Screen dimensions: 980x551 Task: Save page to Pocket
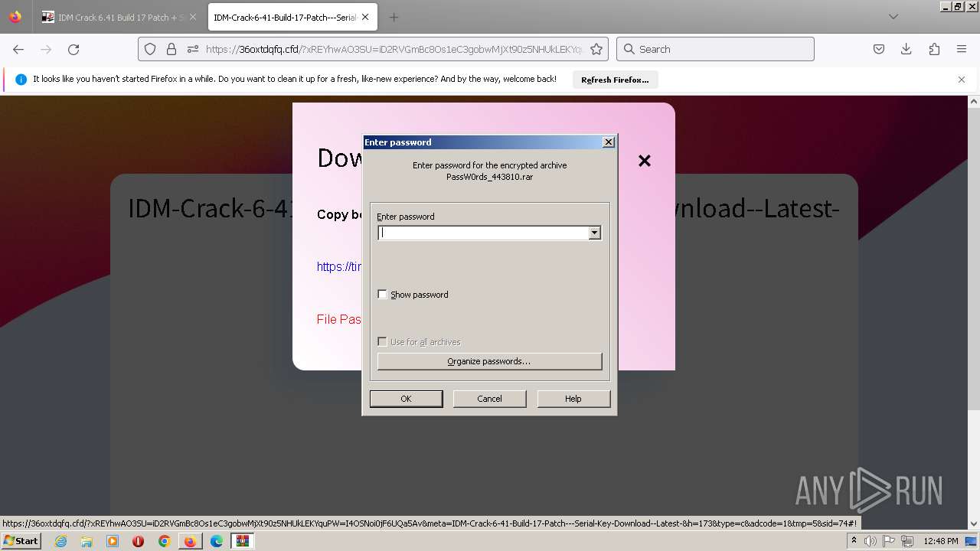pyautogui.click(x=879, y=49)
